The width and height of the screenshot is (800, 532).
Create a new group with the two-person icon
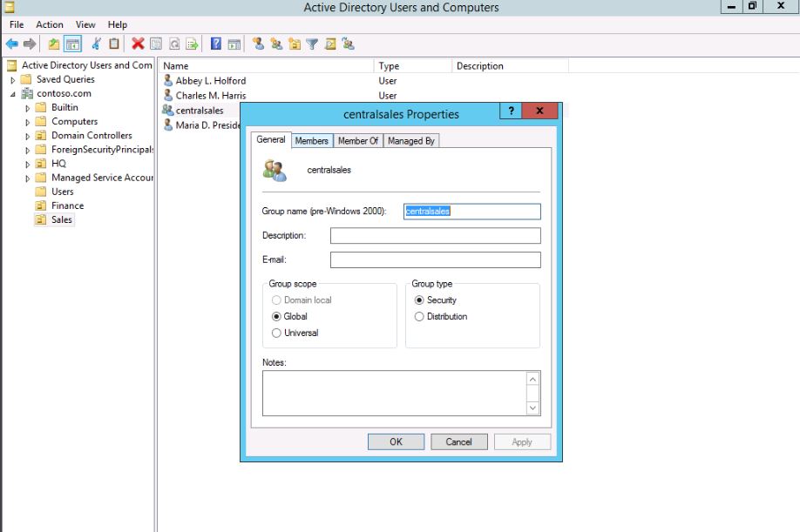(276, 44)
